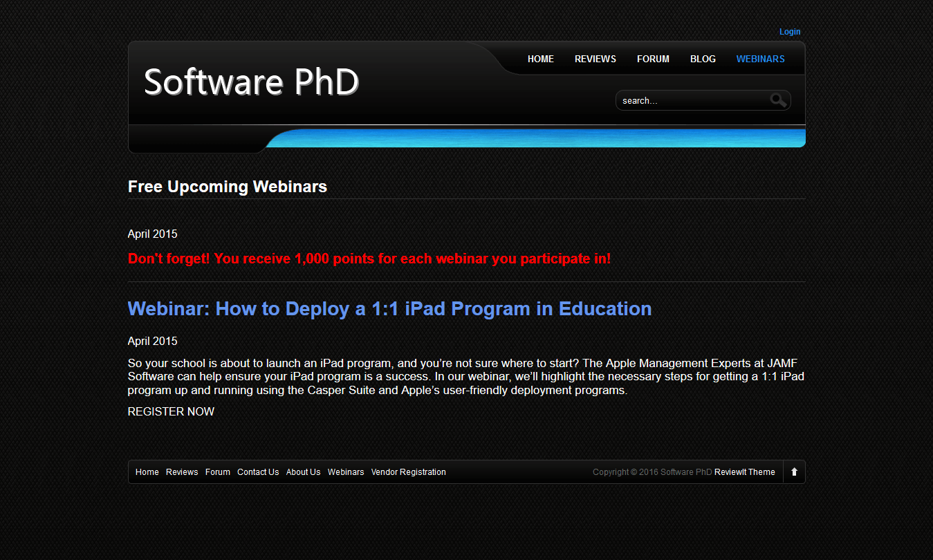Click Webinars in the footer menu
Screen dimensions: 933x560
pos(346,472)
